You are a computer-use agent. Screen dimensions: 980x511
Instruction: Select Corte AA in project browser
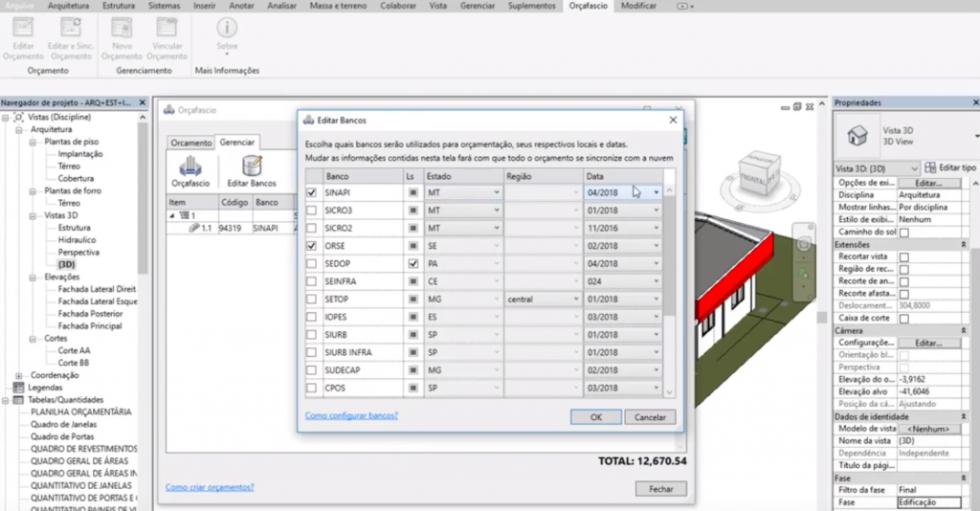point(75,350)
